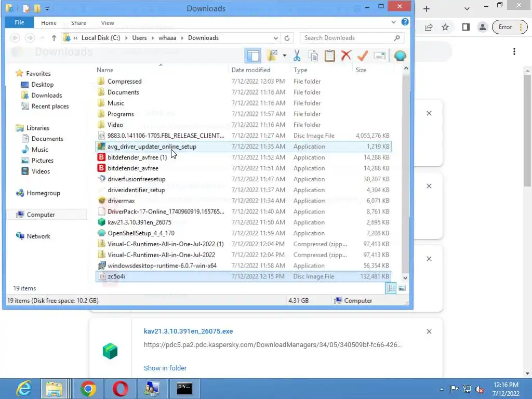Toggle Chrome side panel icon
Screen dimensions: 532x399
click(466, 27)
